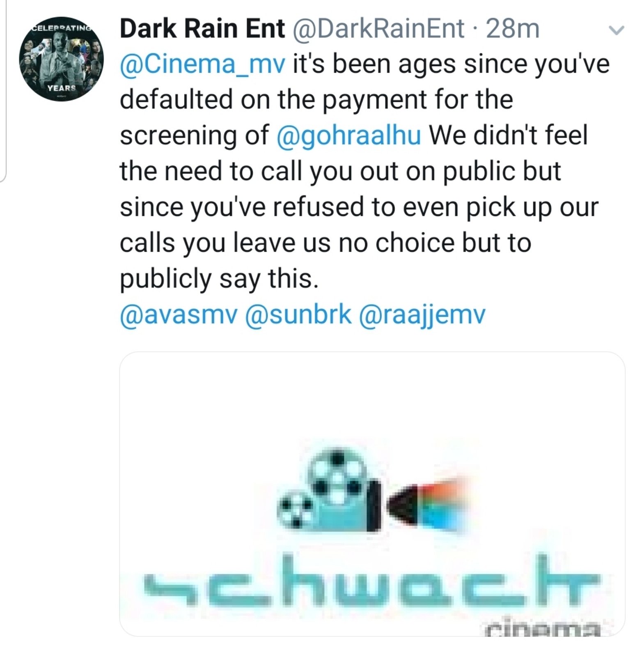Follow the @gohraalhu mention link
Image resolution: width=644 pixels, height=657 pixels.
349,136
